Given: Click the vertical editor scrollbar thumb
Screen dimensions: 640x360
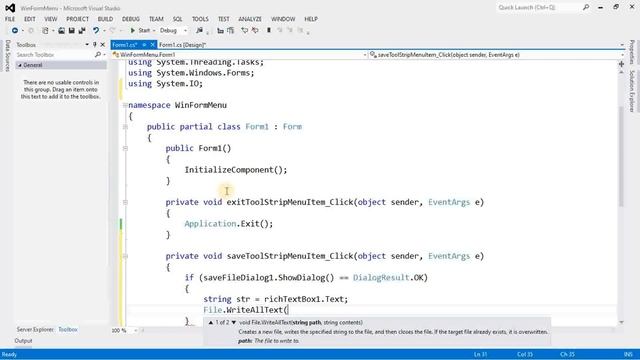Looking at the screenshot, I should (x=621, y=156).
